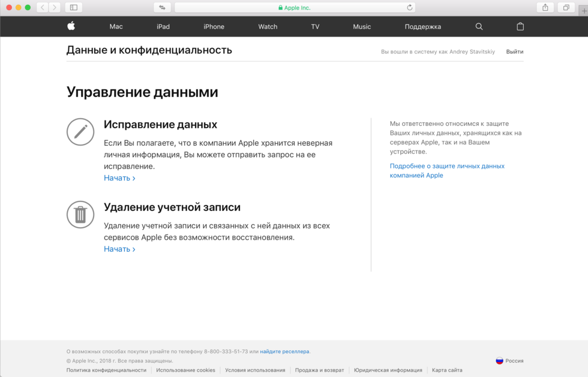Click the Исправление данных heading

pyautogui.click(x=161, y=125)
